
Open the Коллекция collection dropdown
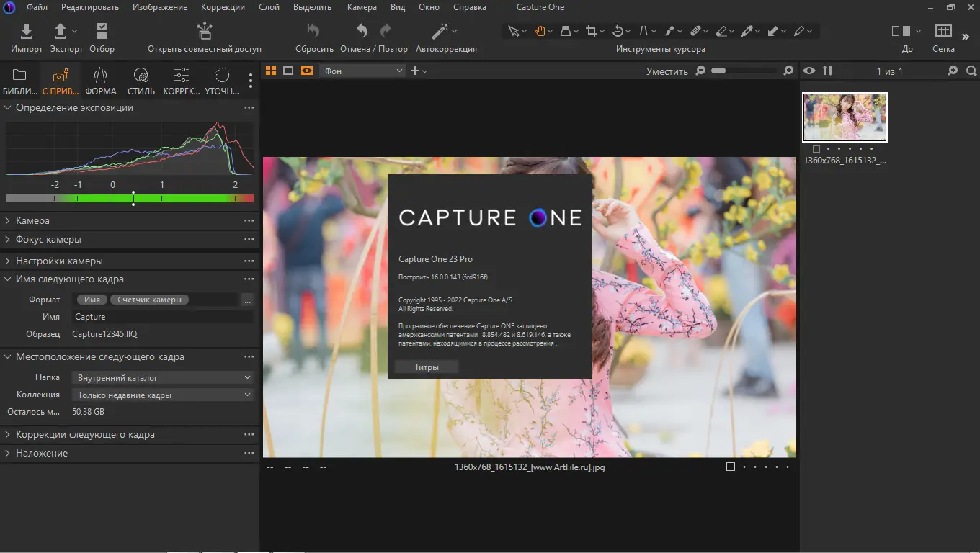coord(163,395)
